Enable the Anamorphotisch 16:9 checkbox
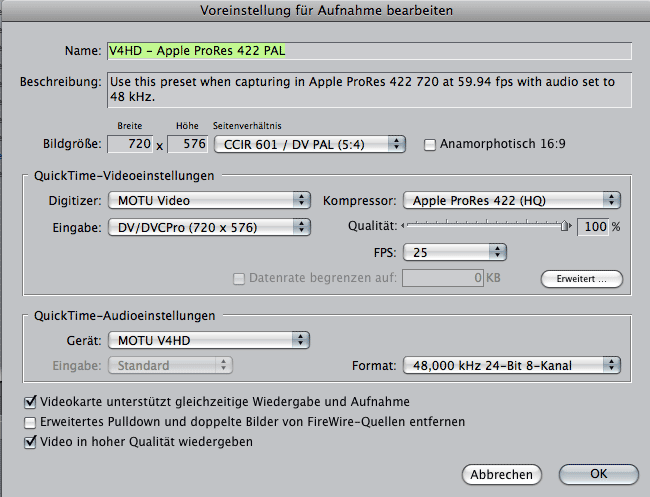Image resolution: width=650 pixels, height=497 pixels. [x=431, y=145]
